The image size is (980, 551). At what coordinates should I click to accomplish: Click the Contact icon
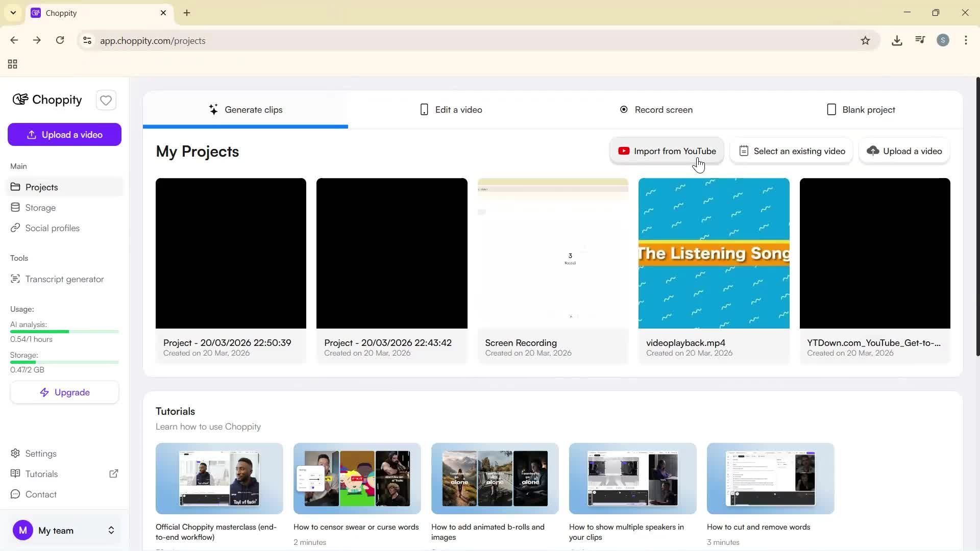pos(15,494)
